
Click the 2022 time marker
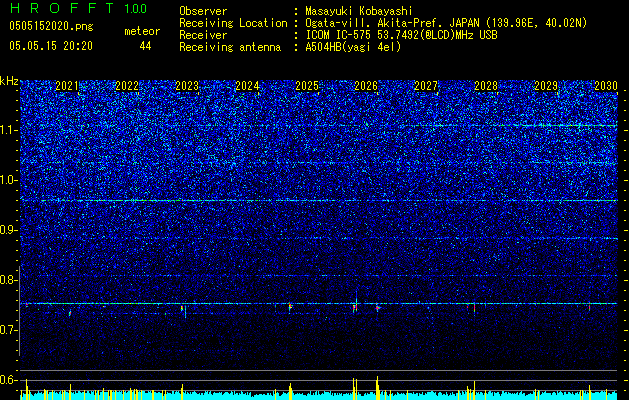127,86
